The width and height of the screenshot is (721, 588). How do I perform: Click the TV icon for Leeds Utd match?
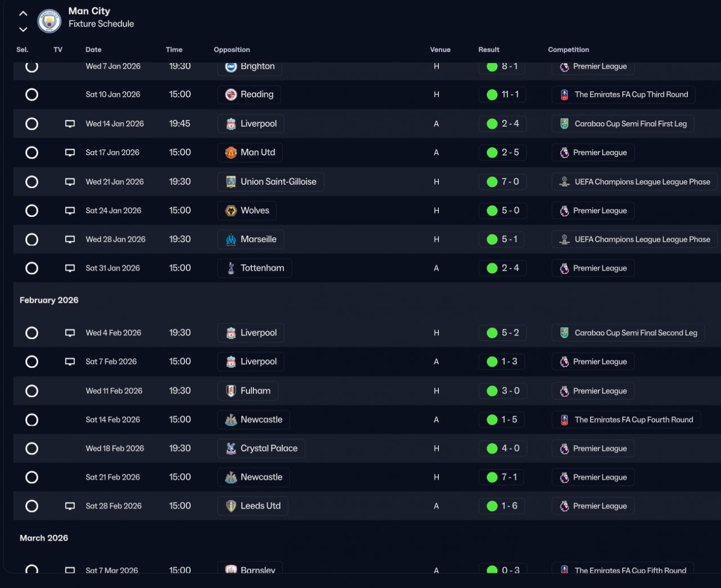click(70, 506)
